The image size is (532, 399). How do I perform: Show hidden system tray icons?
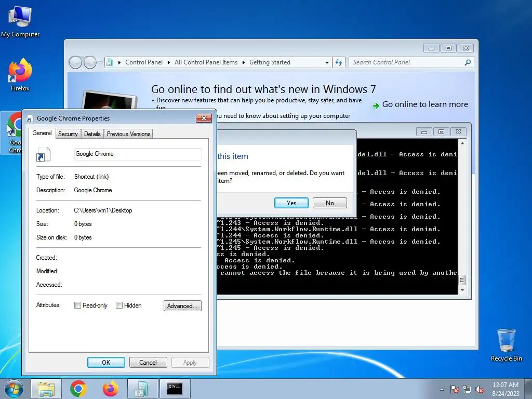pyautogui.click(x=442, y=389)
